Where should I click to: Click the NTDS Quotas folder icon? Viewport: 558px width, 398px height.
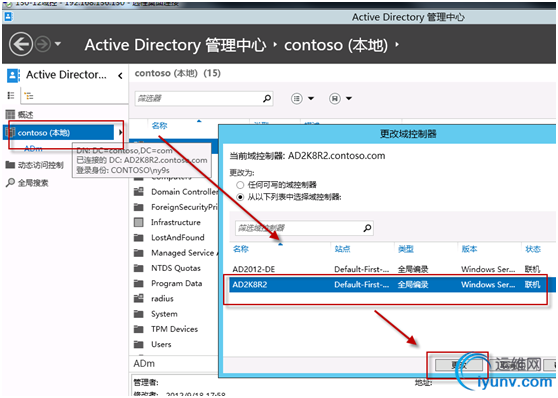point(138,268)
